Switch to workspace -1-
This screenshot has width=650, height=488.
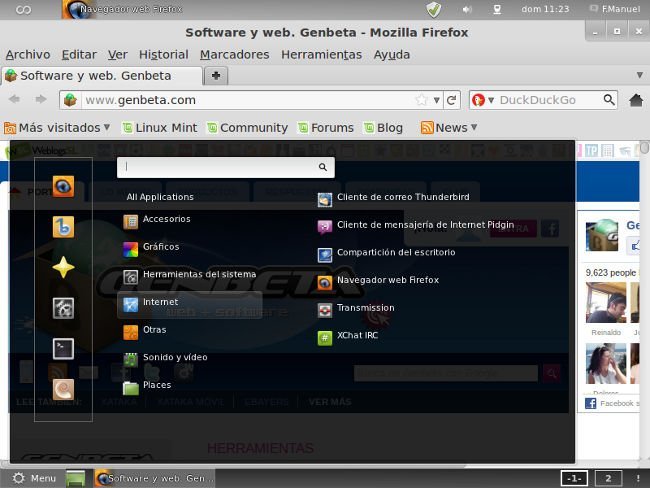click(574, 478)
